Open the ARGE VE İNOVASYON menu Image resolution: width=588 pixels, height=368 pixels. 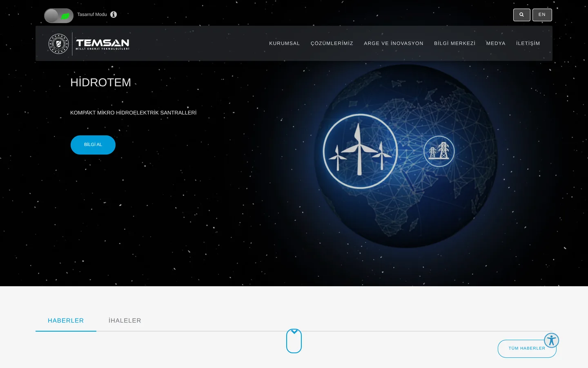394,43
